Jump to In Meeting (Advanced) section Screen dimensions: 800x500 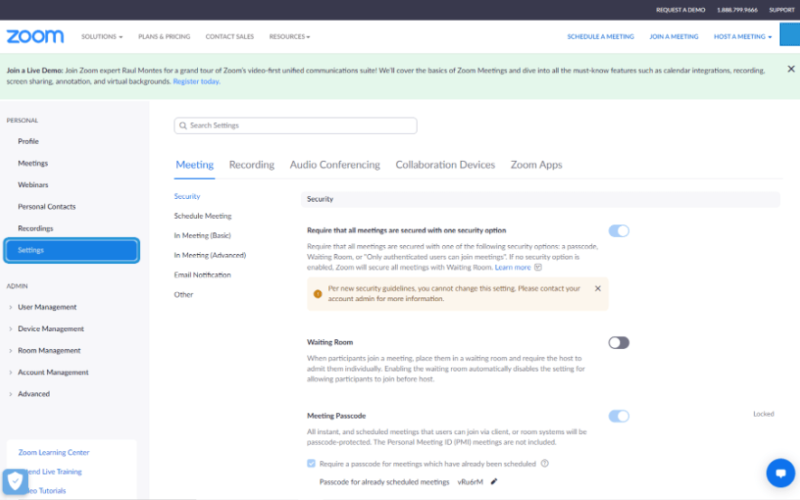point(210,256)
